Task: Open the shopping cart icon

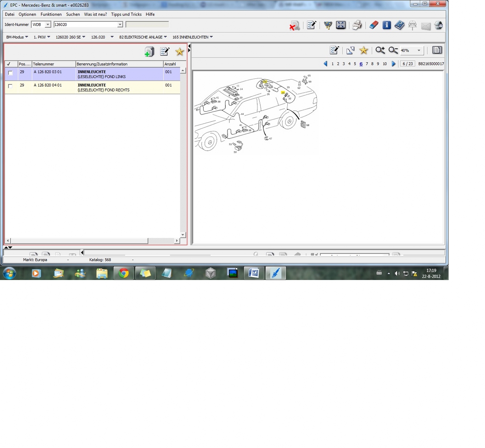Action: point(328,25)
